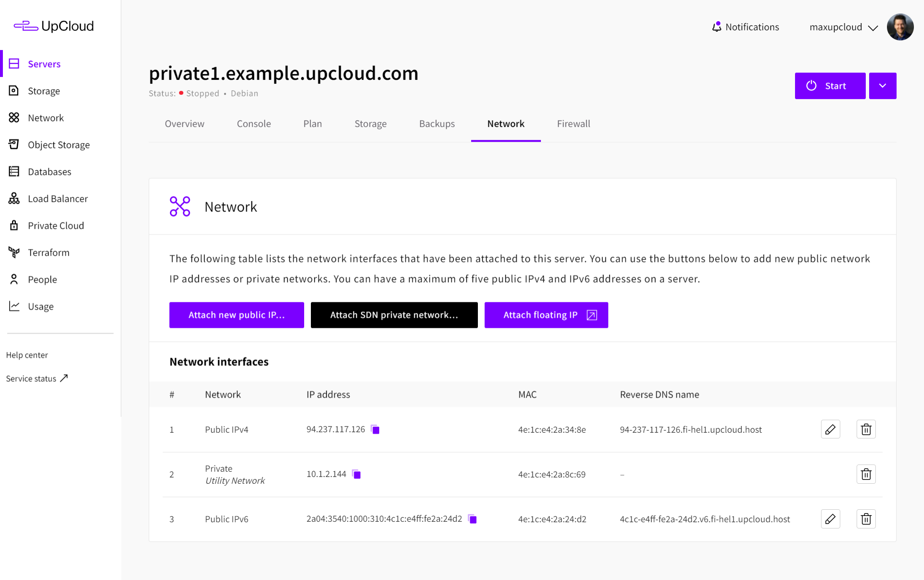Click the Reverse DNS name column header
Image resolution: width=924 pixels, height=580 pixels.
(x=659, y=394)
